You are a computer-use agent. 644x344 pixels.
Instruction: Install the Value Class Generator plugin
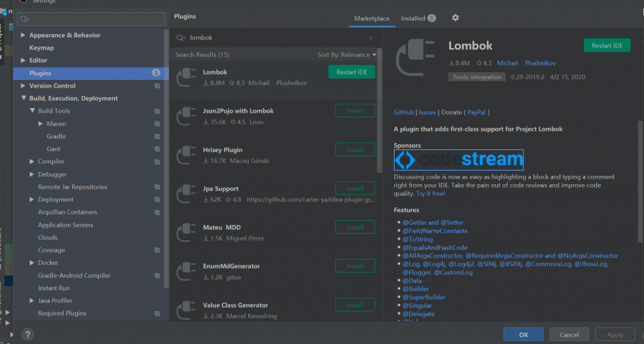355,305
